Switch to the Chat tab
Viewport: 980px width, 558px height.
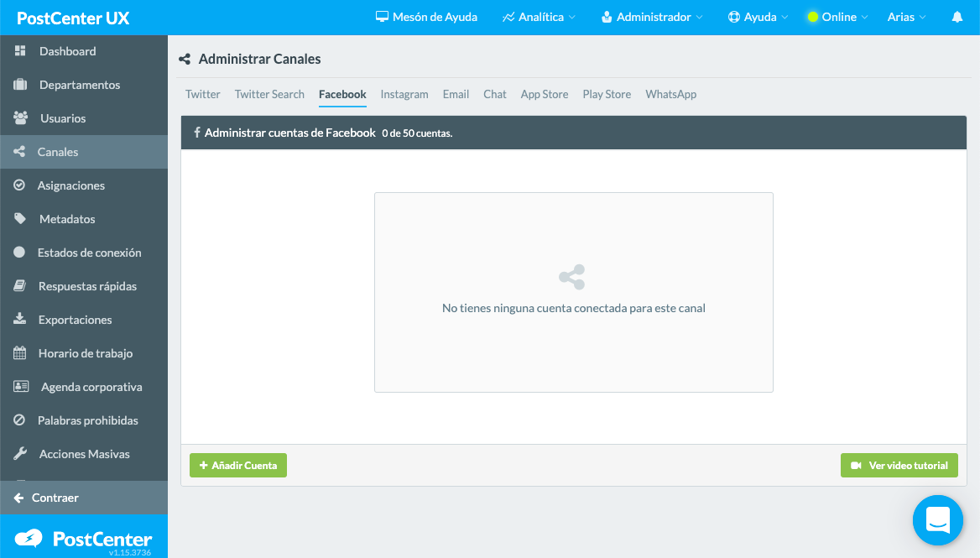click(495, 94)
